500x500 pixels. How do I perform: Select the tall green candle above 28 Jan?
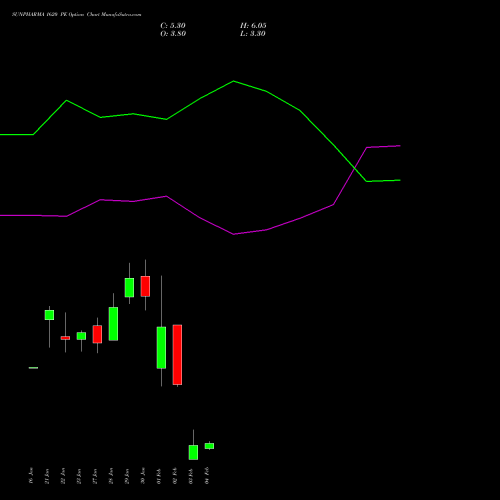click(x=113, y=324)
